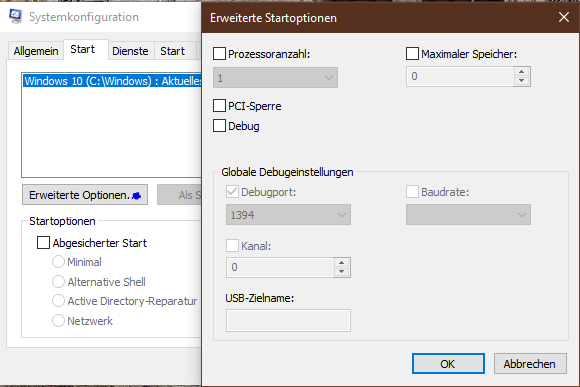Click the Erweiterte Optionen button

pyautogui.click(x=85, y=195)
